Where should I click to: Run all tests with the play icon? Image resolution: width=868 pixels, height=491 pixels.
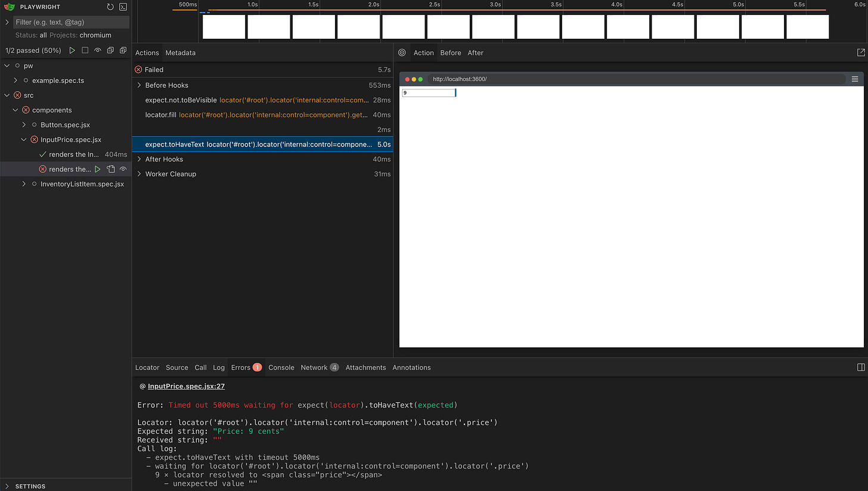(72, 51)
